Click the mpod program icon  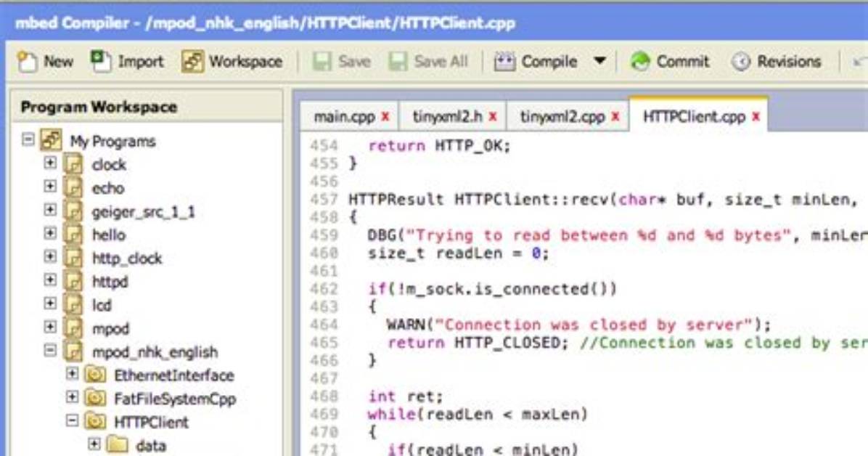pos(73,328)
